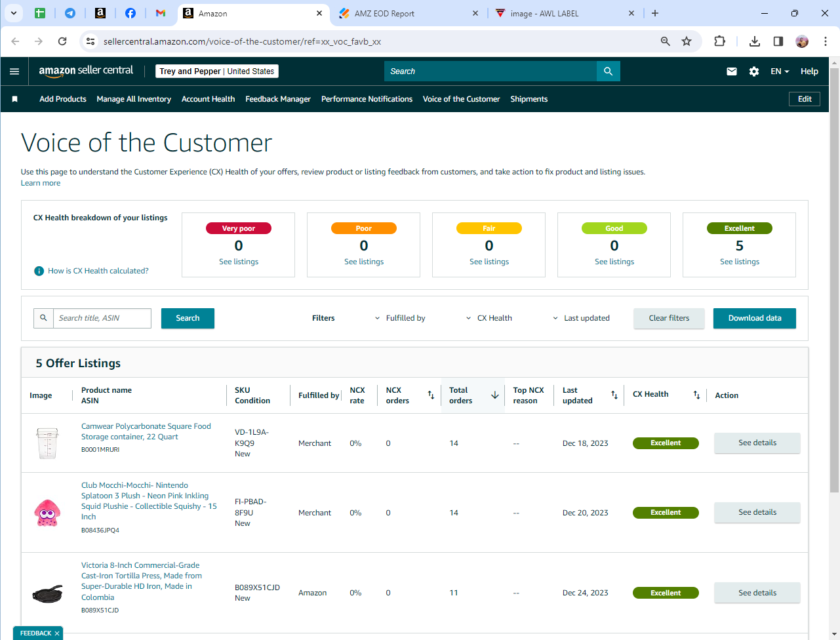Expand the Last updated filter
This screenshot has width=840, height=640.
(582, 318)
